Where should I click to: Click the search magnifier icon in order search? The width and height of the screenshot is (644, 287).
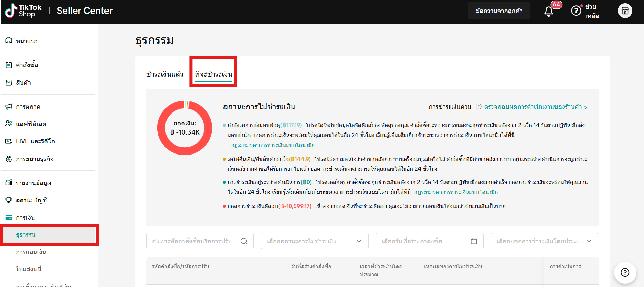pos(244,241)
